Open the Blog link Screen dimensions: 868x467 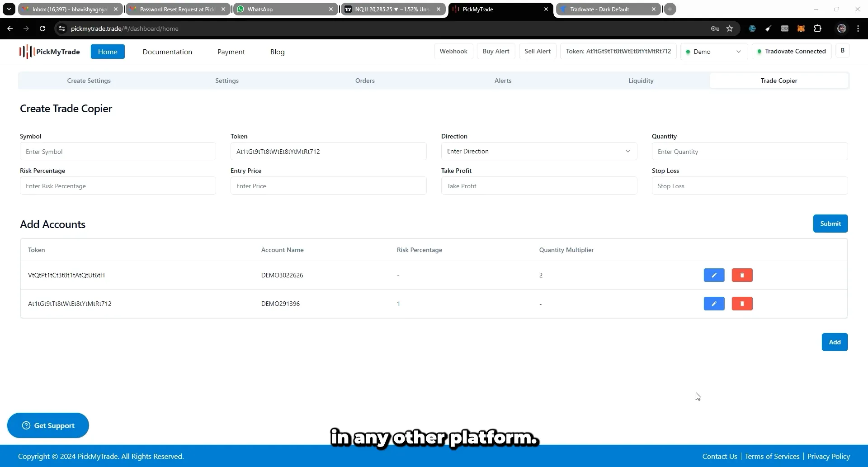278,52
